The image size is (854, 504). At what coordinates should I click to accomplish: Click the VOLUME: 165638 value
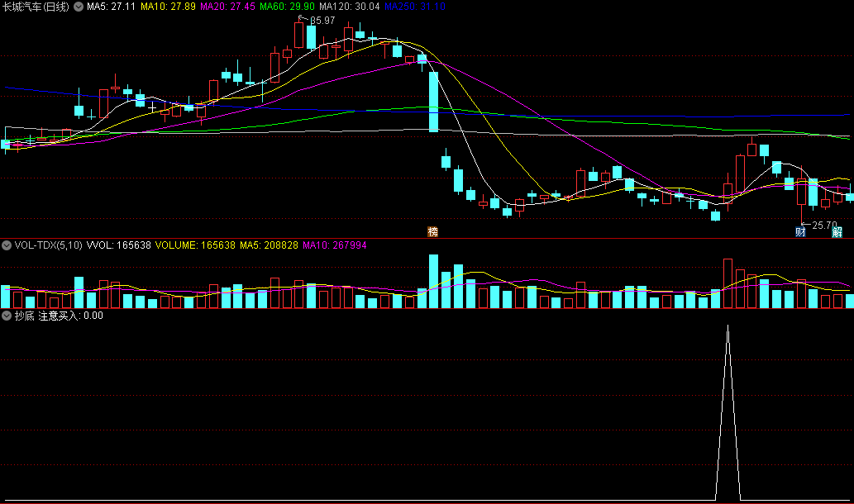tap(195, 245)
